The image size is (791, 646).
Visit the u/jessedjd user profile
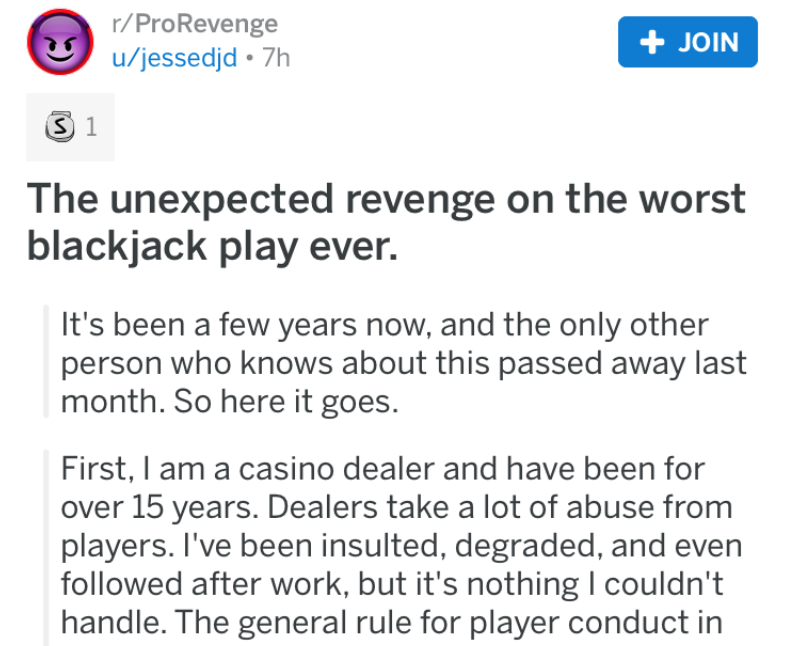tap(174, 57)
